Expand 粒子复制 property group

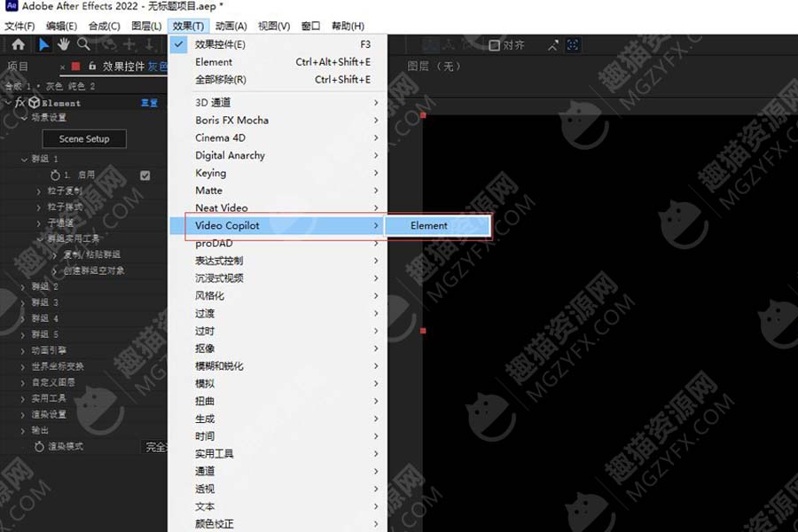click(x=39, y=192)
